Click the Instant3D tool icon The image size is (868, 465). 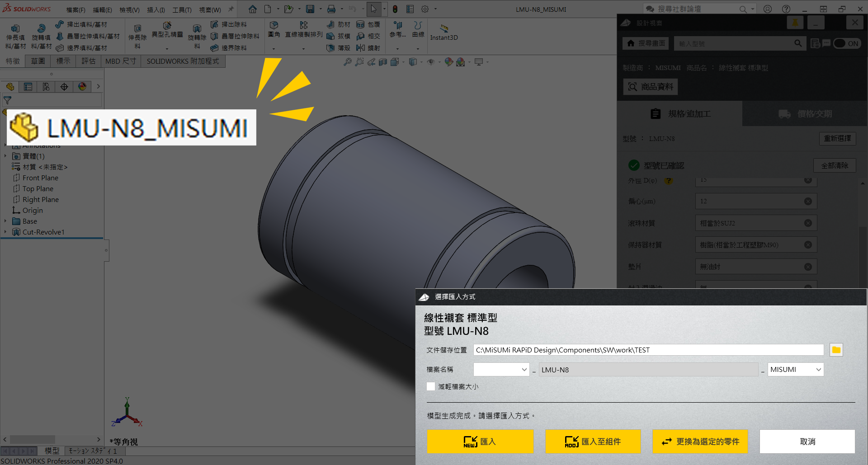[x=444, y=28]
